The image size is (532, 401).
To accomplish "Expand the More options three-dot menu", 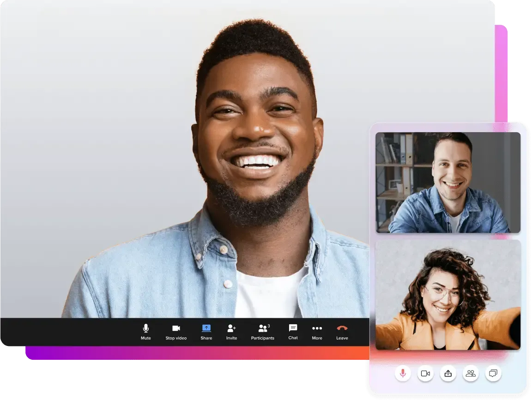I will coord(317,328).
